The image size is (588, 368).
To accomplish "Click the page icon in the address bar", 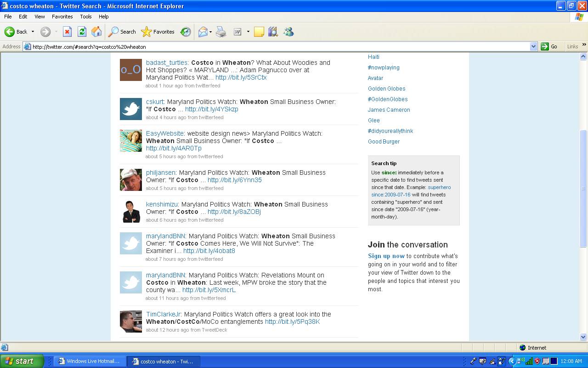I will click(28, 46).
